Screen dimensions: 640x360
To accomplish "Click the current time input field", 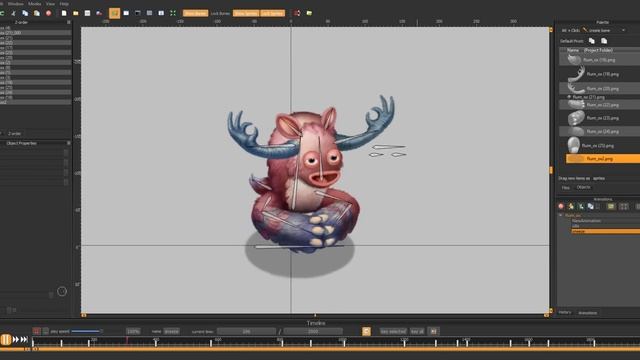I will tap(247, 331).
